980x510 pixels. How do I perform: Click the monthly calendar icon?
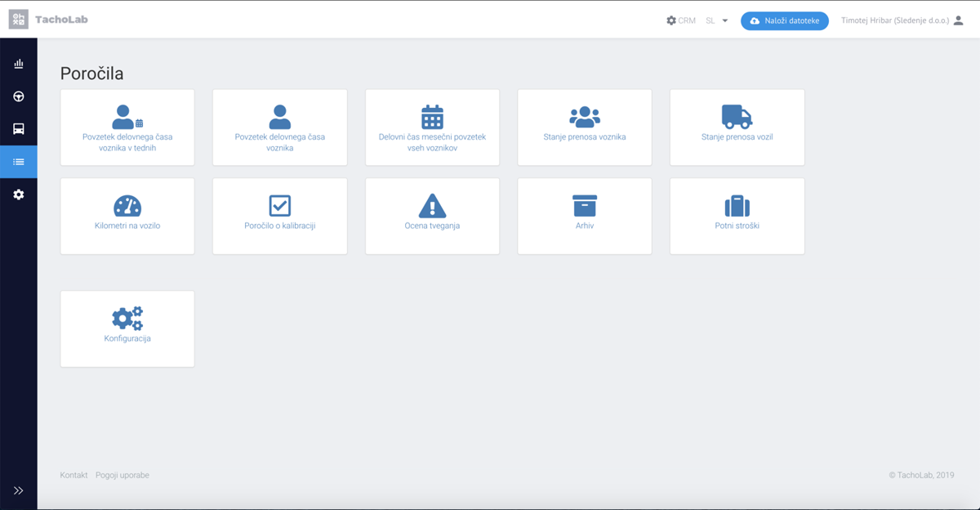tap(432, 117)
